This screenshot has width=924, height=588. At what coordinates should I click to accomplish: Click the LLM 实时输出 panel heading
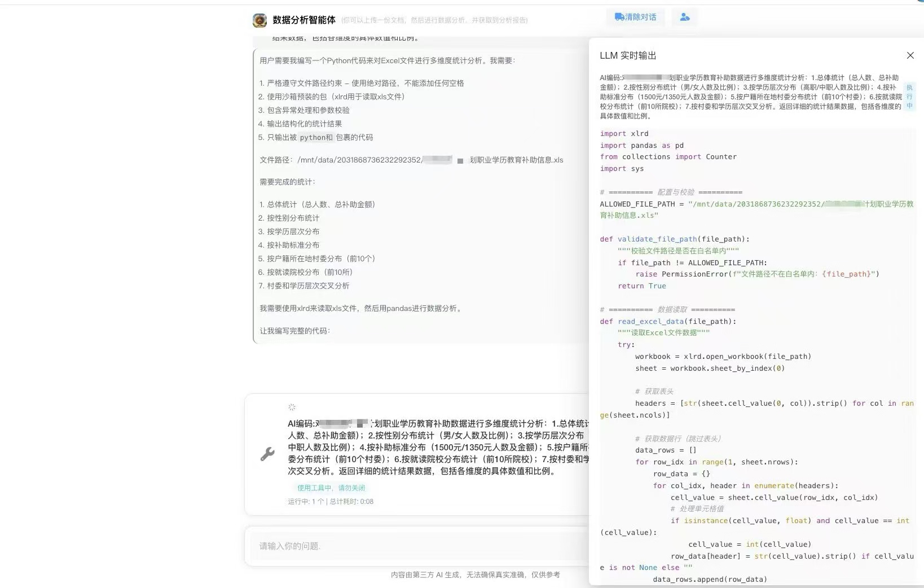click(x=628, y=55)
